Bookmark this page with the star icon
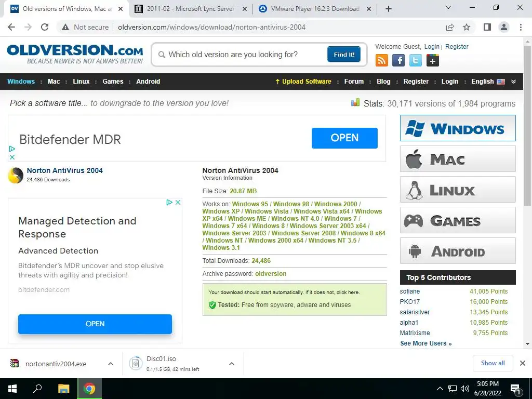Image resolution: width=532 pixels, height=399 pixels. coord(467,27)
